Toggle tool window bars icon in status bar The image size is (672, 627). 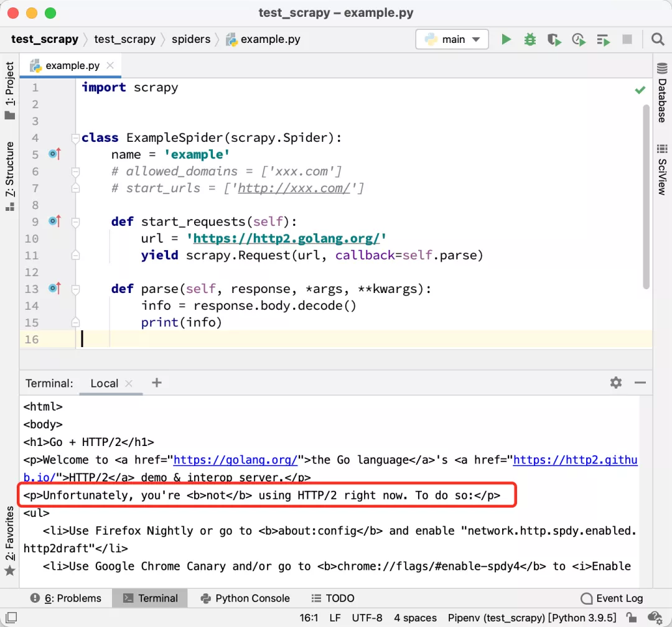[x=11, y=618]
